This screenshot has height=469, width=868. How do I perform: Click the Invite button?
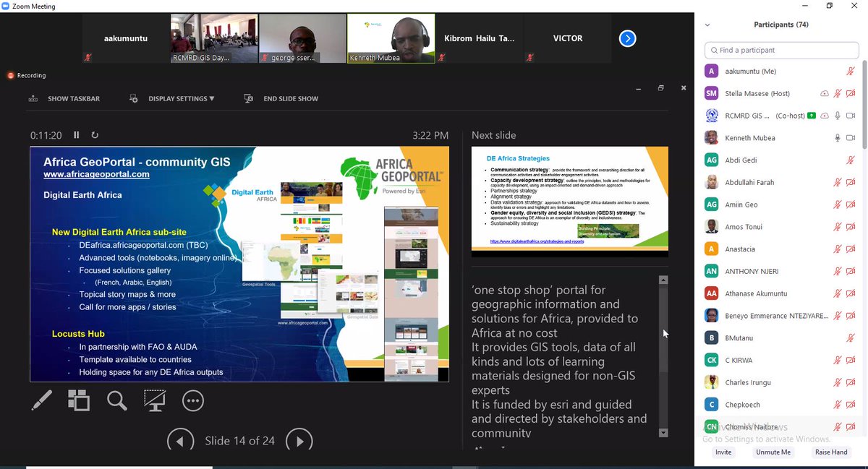723,452
